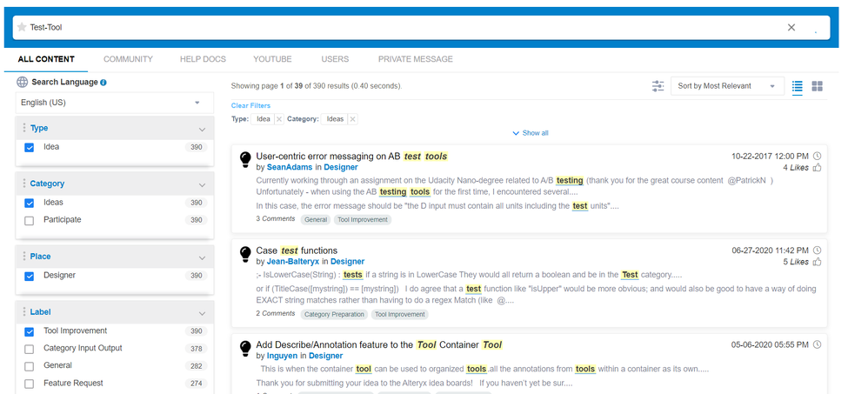Check the Participate category checkbox
The width and height of the screenshot is (868, 394).
coord(30,221)
